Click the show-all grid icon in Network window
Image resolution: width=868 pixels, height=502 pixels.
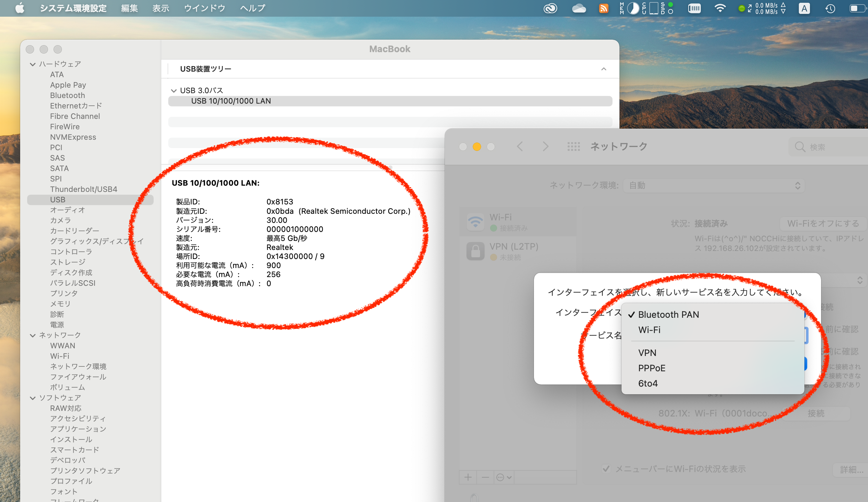tap(574, 146)
